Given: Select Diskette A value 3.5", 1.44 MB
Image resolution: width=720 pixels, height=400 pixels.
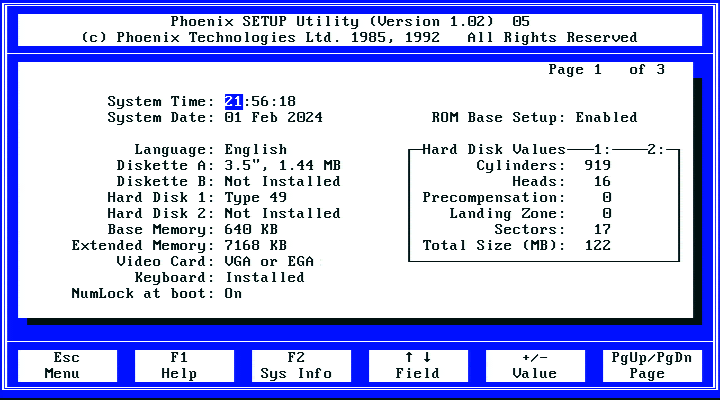Looking at the screenshot, I should tap(282, 165).
